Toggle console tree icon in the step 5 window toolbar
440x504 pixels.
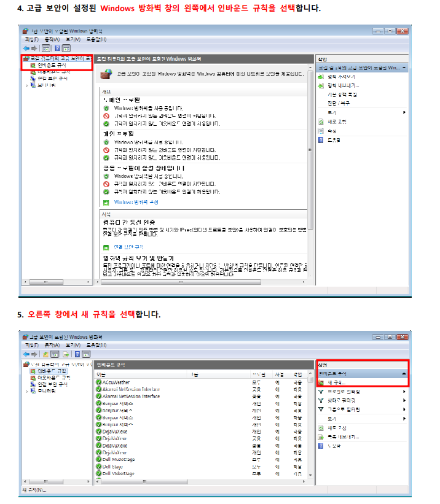[55, 354]
